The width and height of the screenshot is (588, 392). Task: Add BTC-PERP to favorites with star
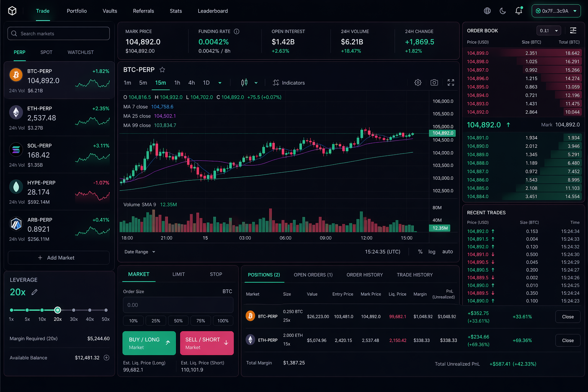pos(162,70)
